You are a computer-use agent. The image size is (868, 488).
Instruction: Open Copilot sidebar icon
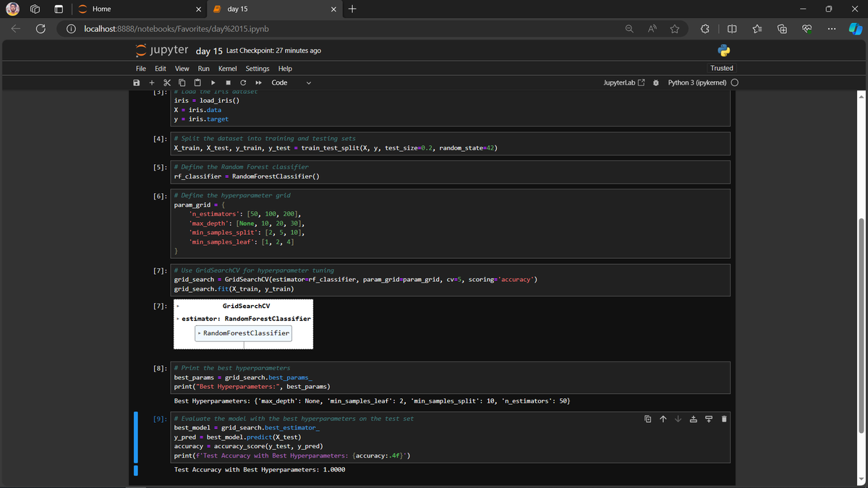coord(854,29)
